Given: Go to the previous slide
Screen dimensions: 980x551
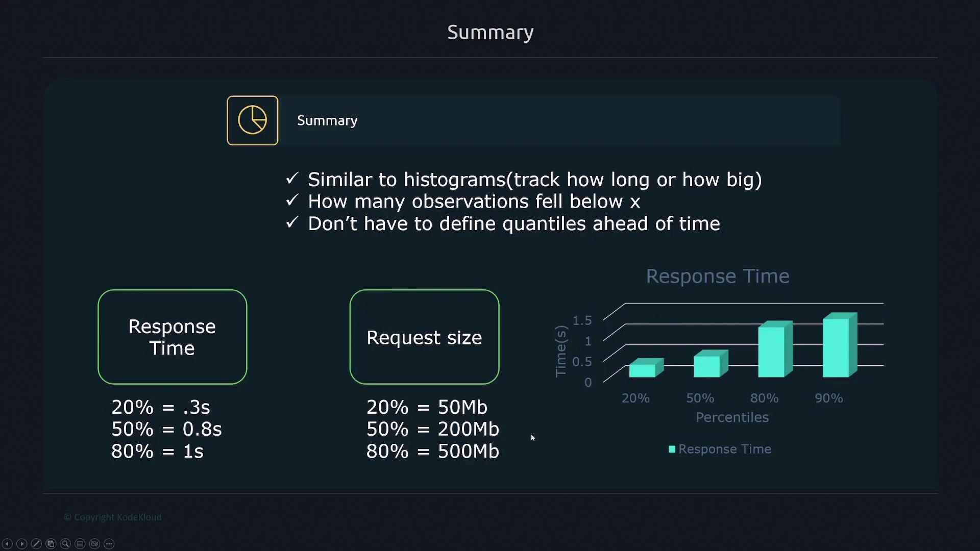Looking at the screenshot, I should point(7,544).
